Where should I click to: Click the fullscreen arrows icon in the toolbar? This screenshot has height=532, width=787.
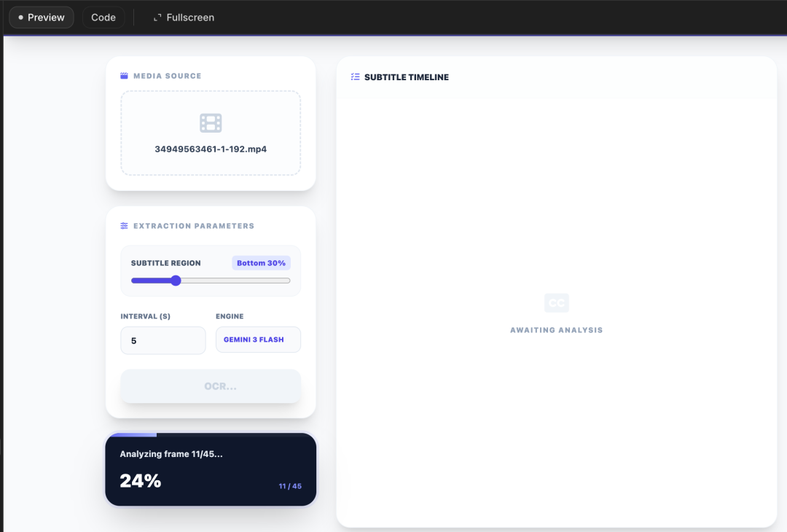[157, 17]
